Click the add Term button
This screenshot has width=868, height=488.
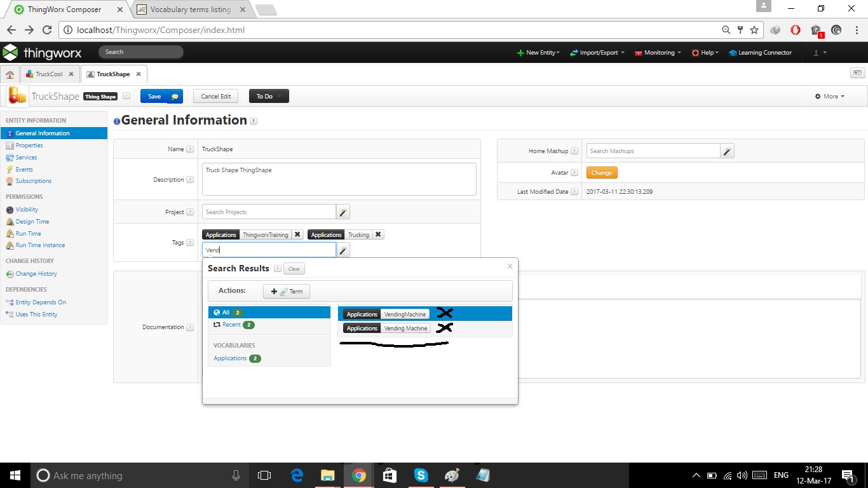click(x=287, y=292)
